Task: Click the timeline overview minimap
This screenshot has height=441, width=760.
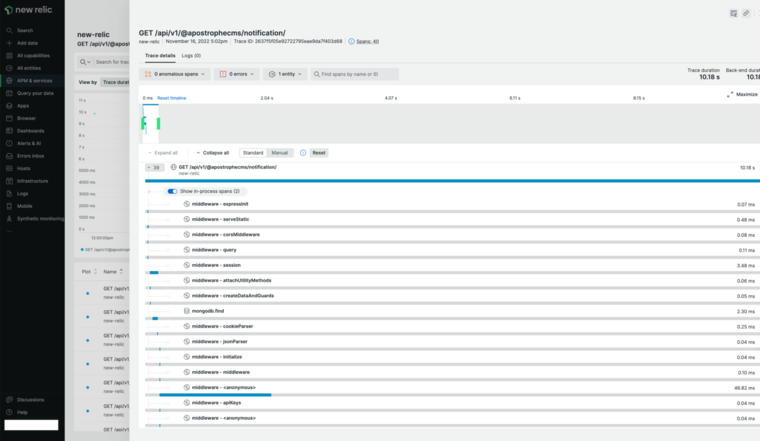Action: click(x=449, y=124)
